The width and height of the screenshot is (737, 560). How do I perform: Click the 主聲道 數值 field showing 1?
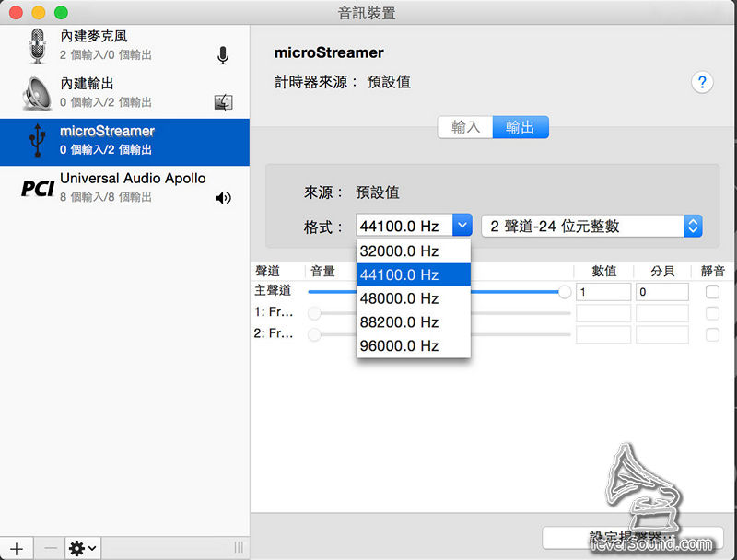(603, 292)
